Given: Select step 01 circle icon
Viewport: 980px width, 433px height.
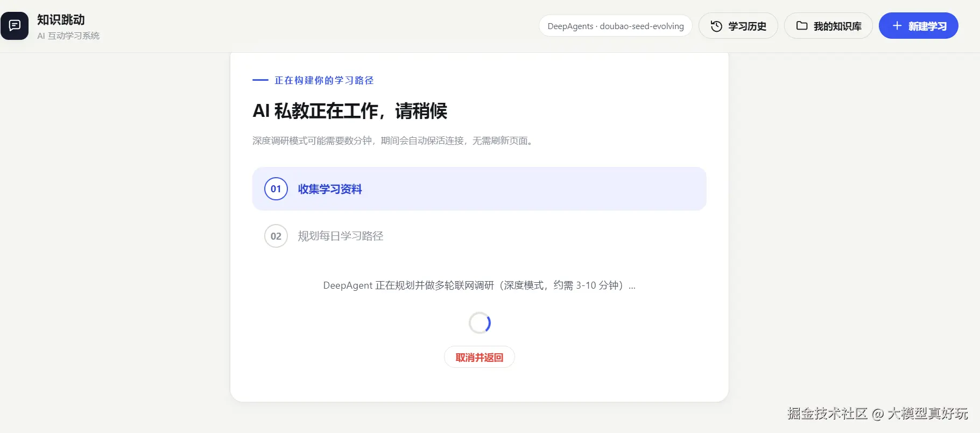Looking at the screenshot, I should [x=276, y=189].
